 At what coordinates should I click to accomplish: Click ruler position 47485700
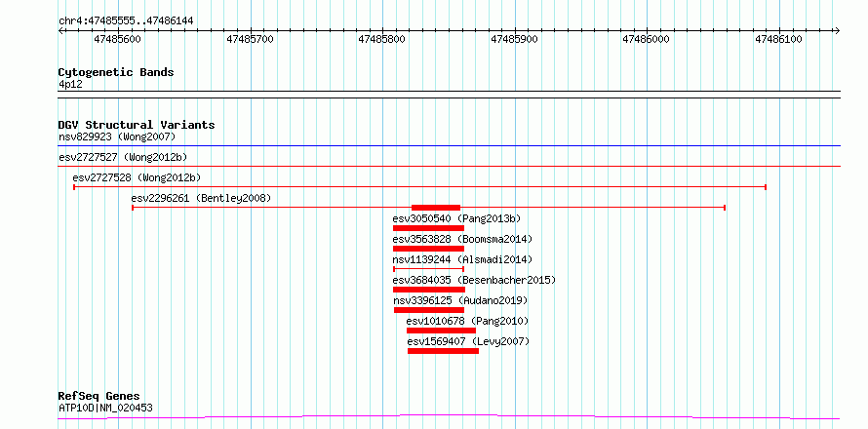pyautogui.click(x=250, y=39)
